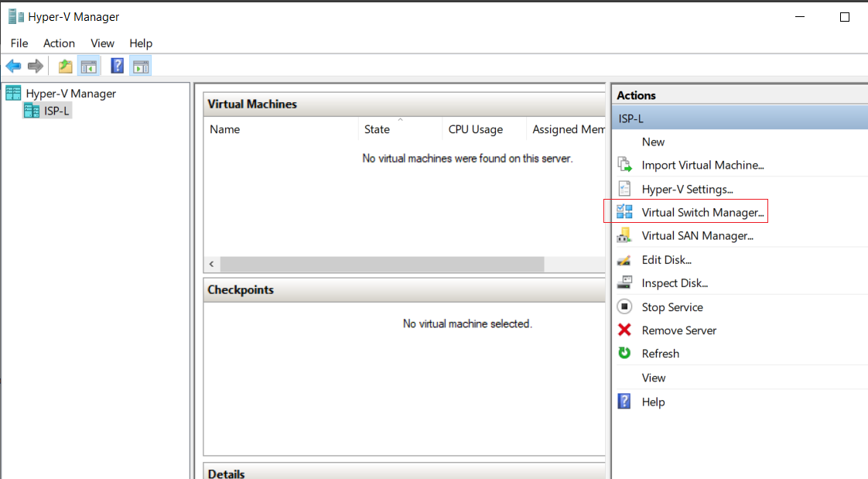The width and height of the screenshot is (868, 479).
Task: Click the Virtual SAN Manager icon
Action: tap(624, 235)
